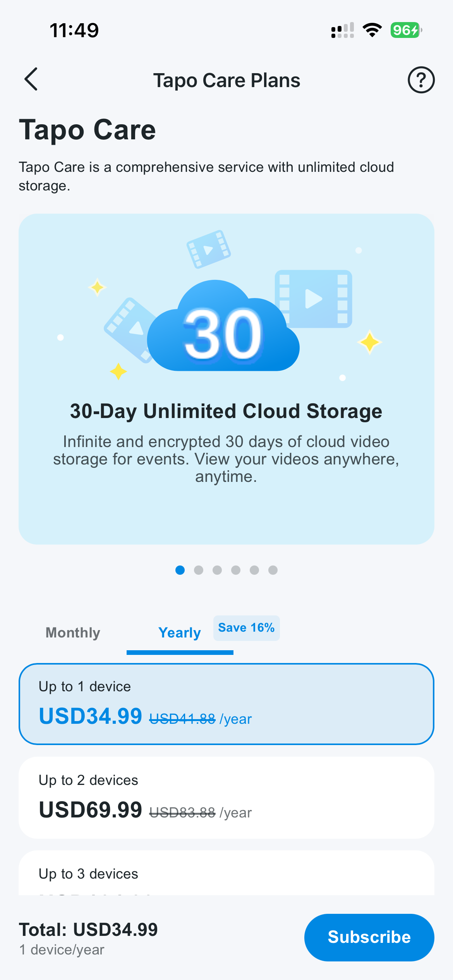The width and height of the screenshot is (453, 980).
Task: Tap the cellular signal icon
Action: [343, 30]
